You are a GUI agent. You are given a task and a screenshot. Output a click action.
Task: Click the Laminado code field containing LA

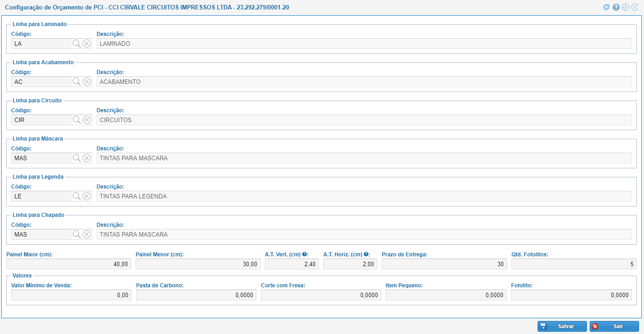tap(41, 44)
